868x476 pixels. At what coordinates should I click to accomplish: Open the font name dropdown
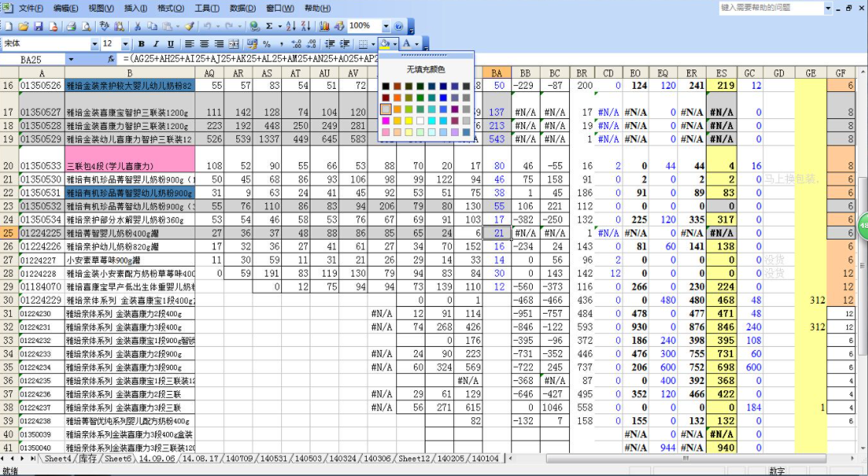click(96, 44)
